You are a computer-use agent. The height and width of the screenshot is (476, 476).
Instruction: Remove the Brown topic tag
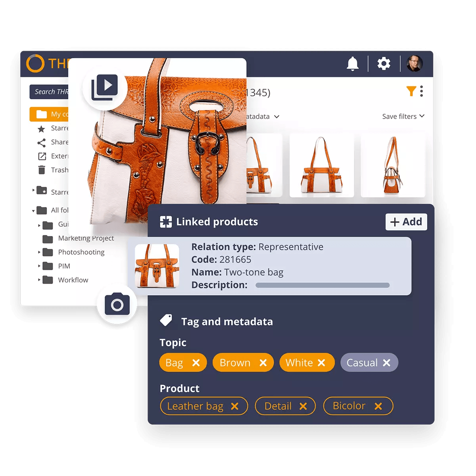[263, 363]
